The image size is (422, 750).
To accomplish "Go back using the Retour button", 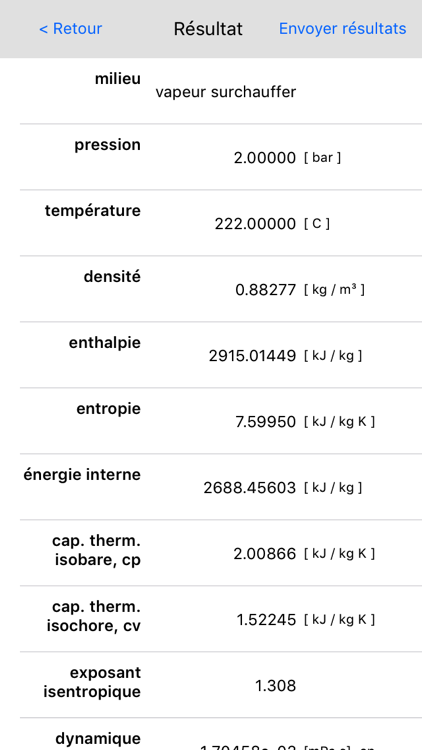I will [x=70, y=29].
